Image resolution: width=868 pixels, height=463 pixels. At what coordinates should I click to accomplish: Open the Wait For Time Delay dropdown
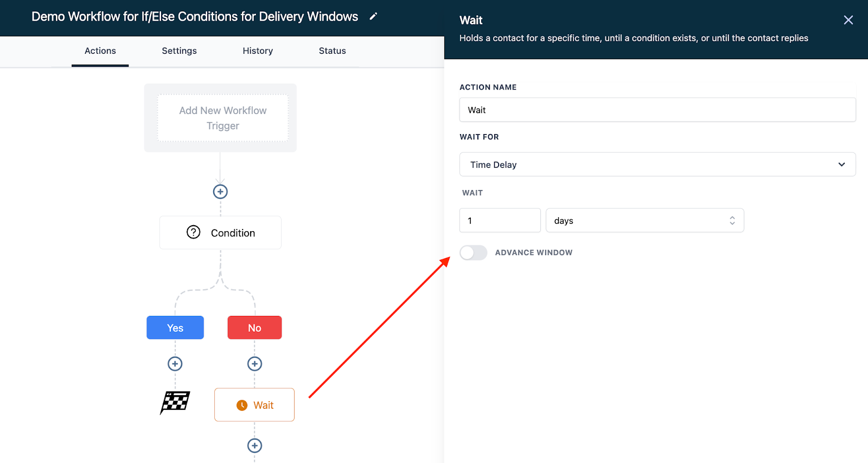click(x=657, y=164)
